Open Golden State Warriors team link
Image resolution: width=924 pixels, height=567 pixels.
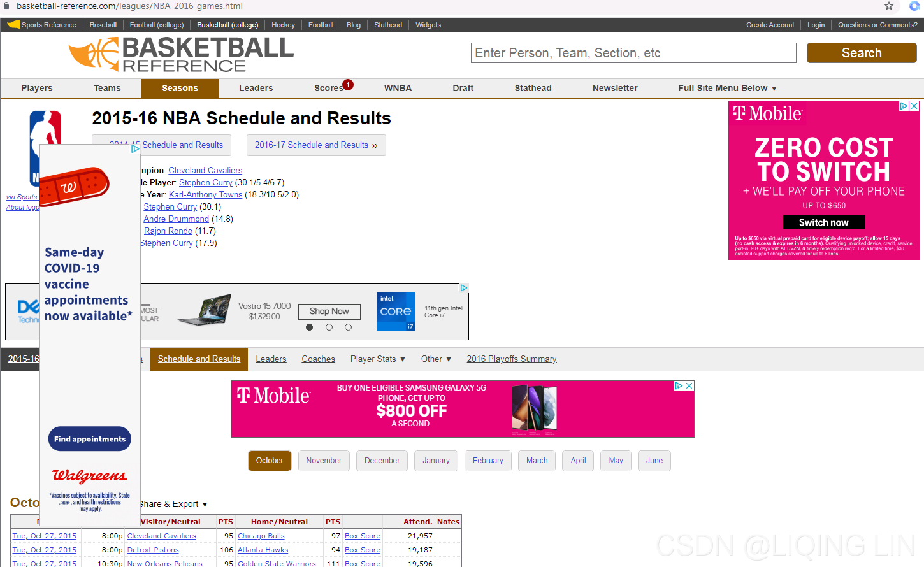(277, 564)
